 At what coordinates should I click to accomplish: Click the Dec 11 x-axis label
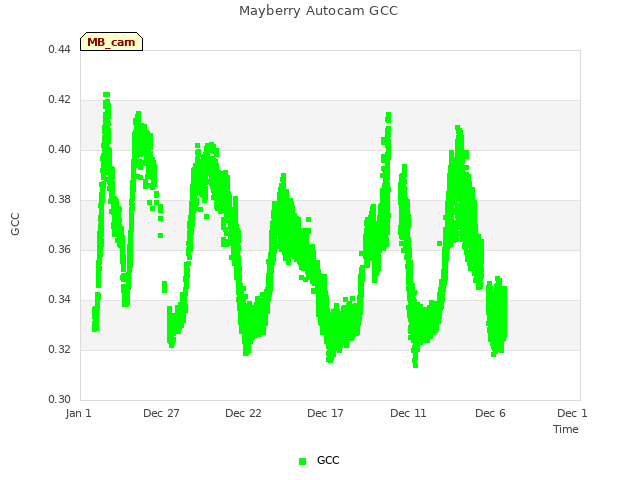click(408, 413)
